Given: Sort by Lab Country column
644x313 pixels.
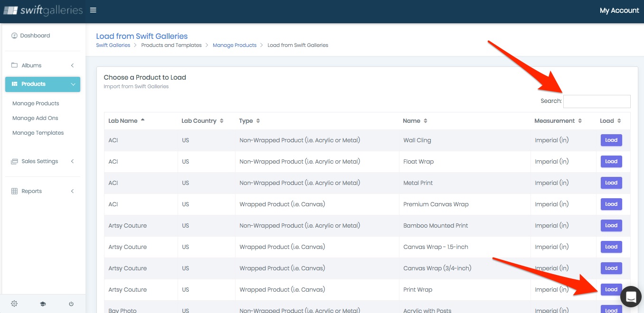Looking at the screenshot, I should click(x=221, y=121).
